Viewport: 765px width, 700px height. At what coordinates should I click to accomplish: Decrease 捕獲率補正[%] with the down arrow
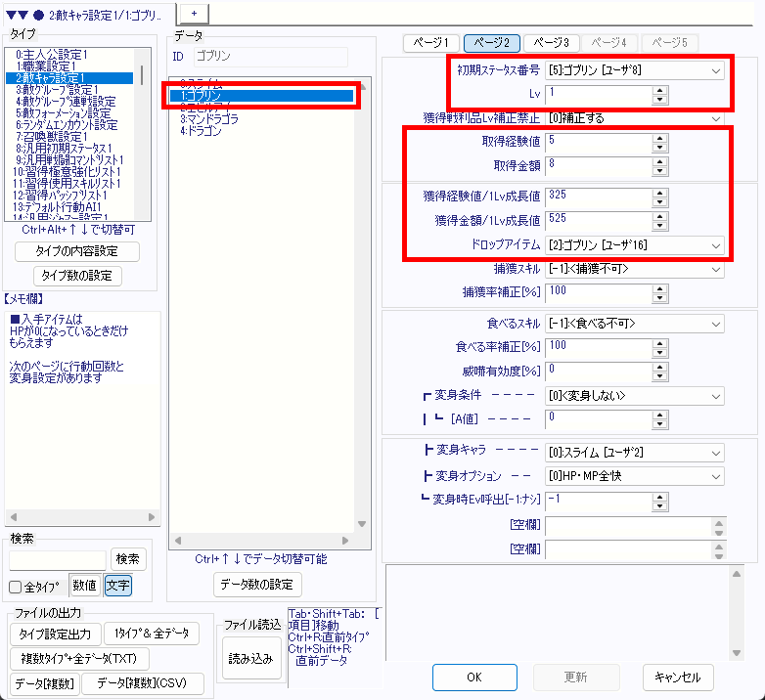click(659, 295)
